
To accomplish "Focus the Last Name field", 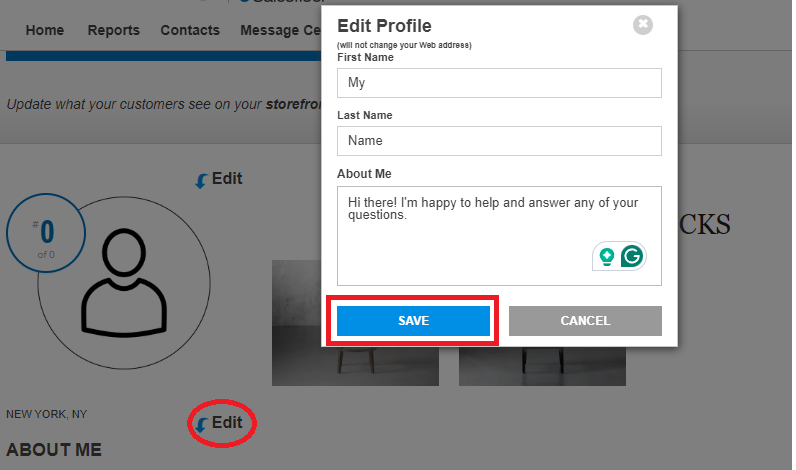I will [499, 141].
